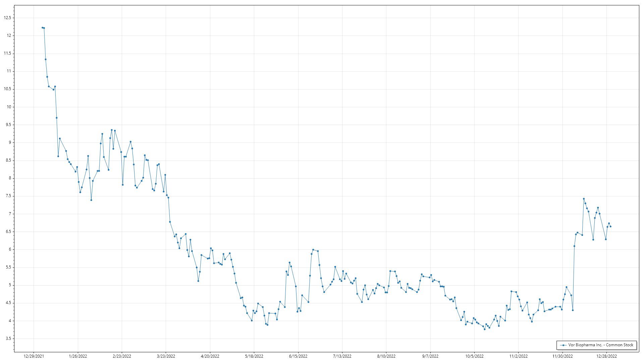Click the 10/5/2022 x-axis date label
644x362 pixels.
474,356
